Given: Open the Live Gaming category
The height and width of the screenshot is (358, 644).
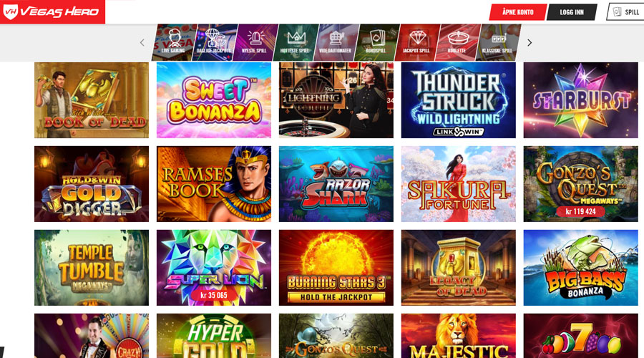Looking at the screenshot, I should (x=175, y=42).
